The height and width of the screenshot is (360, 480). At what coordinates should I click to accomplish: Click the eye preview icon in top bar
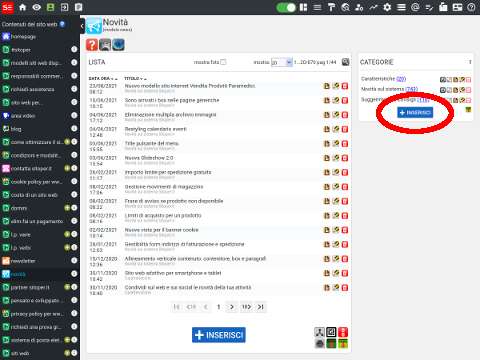[36, 7]
